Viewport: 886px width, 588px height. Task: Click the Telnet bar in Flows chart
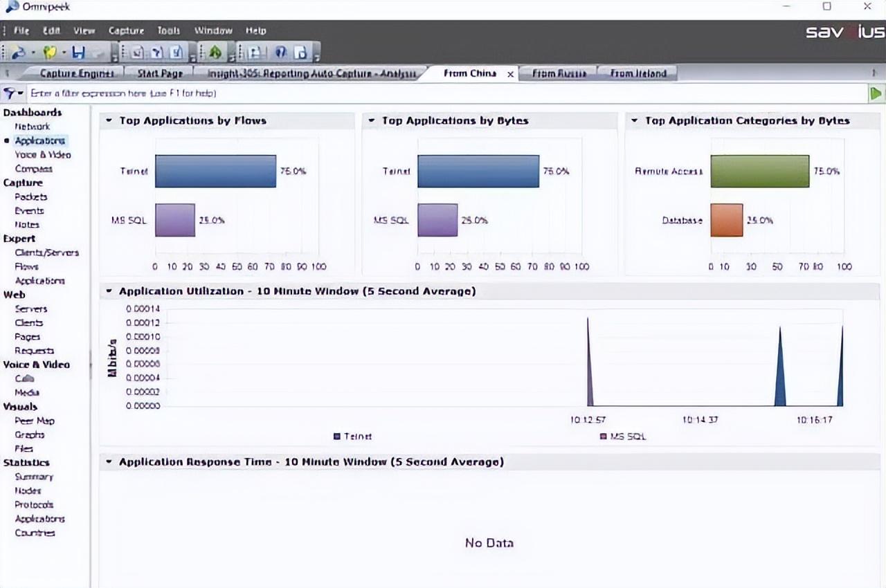[x=215, y=171]
